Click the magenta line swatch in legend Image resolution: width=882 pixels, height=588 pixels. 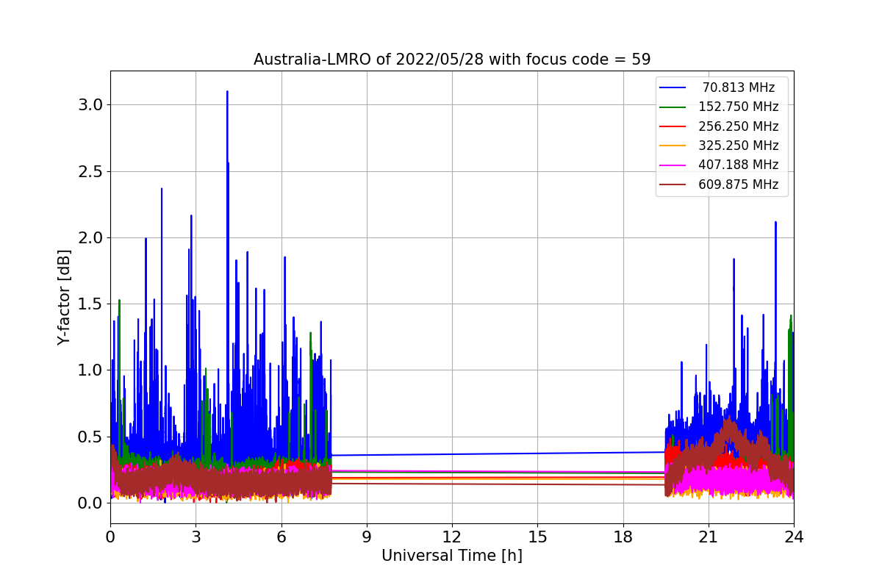coord(673,165)
